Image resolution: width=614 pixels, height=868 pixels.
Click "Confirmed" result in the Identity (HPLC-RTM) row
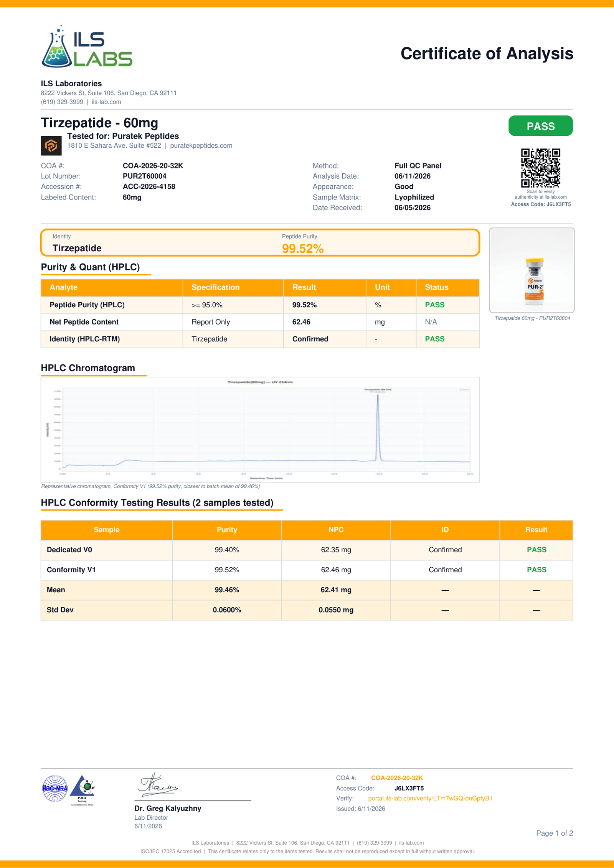coord(310,339)
